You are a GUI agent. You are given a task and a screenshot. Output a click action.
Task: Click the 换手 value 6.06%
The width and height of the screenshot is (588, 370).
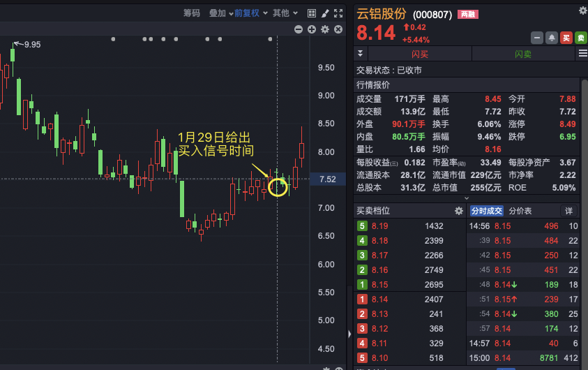tap(489, 124)
